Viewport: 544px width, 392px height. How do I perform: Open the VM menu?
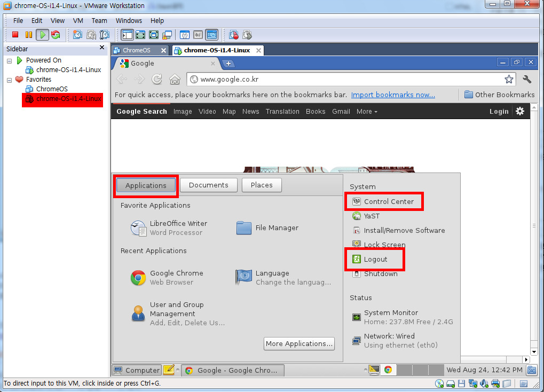[78, 21]
